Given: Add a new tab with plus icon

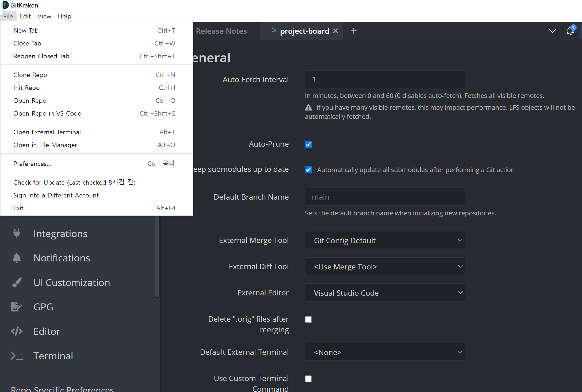Looking at the screenshot, I should 354,31.
